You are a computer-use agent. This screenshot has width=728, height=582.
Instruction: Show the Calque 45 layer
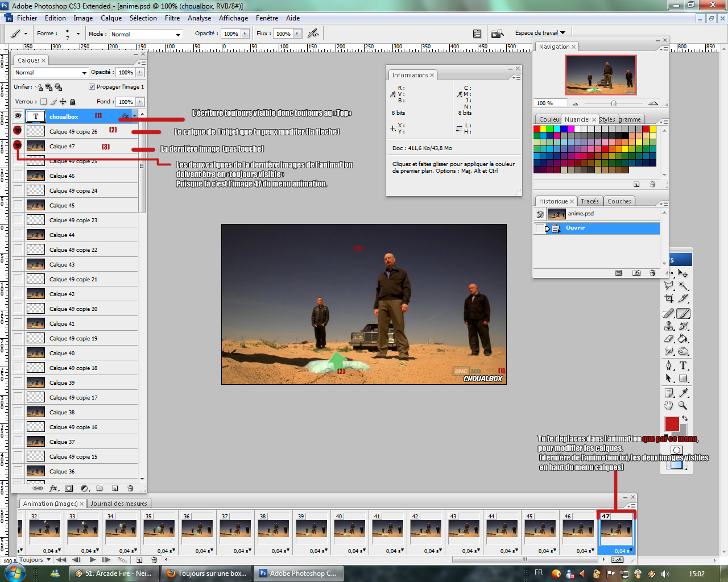click(x=18, y=205)
